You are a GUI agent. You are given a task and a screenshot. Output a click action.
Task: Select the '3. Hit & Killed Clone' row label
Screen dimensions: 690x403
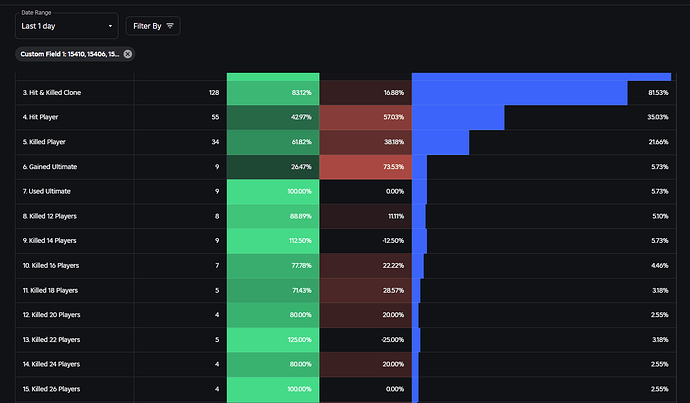coord(51,93)
